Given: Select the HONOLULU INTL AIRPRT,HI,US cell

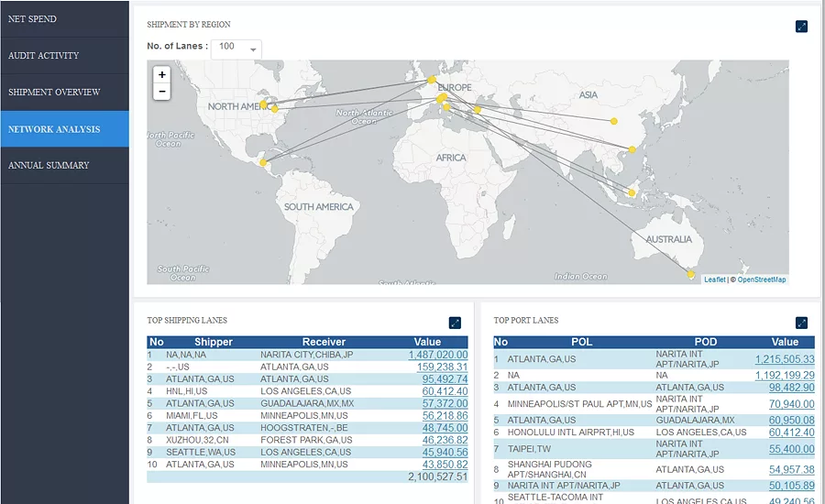Looking at the screenshot, I should click(570, 433).
